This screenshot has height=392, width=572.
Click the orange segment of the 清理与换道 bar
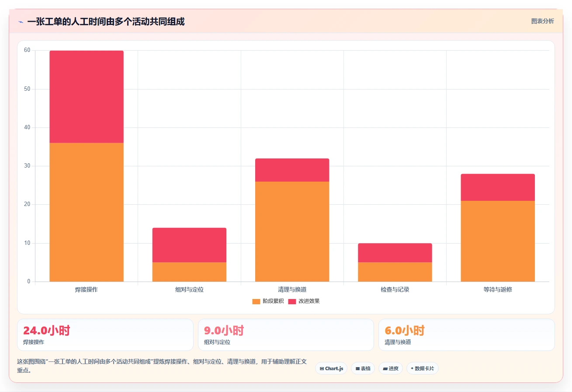292,231
